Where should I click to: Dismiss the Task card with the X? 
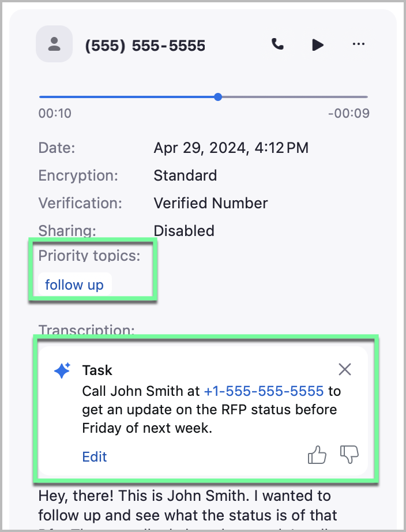(x=345, y=370)
